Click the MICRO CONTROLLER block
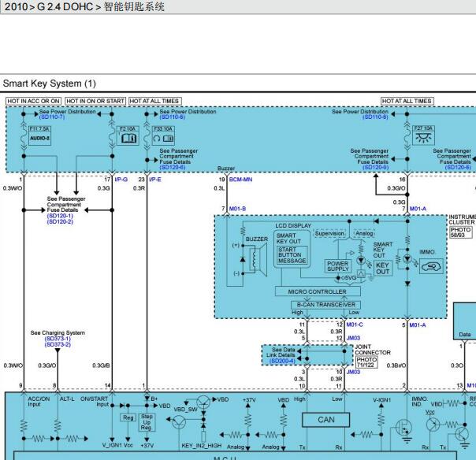Viewport: 476px width, 460px height. coord(318,291)
